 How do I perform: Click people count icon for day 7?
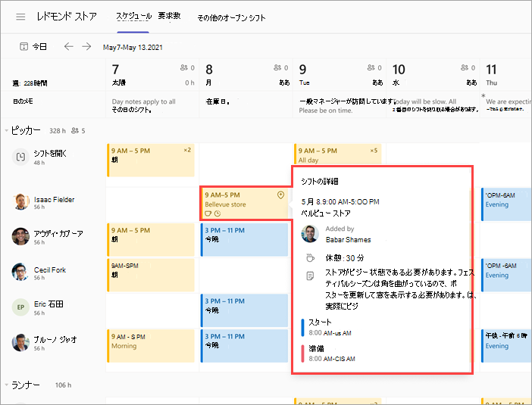pos(184,68)
